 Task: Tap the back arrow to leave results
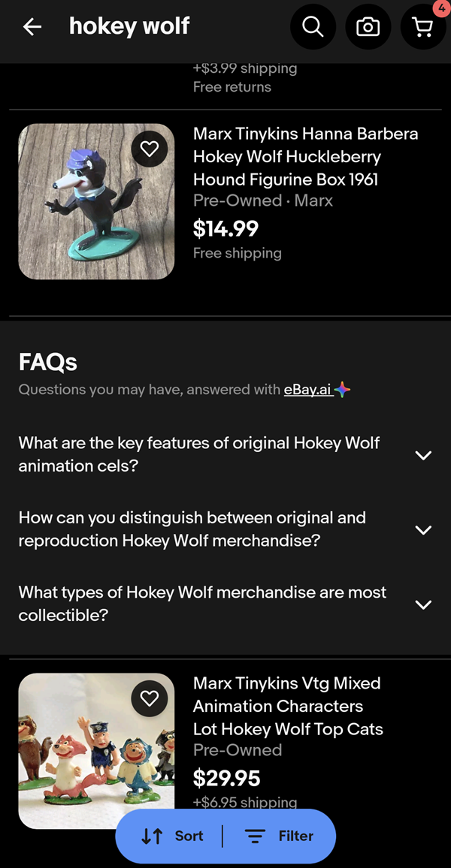[32, 26]
